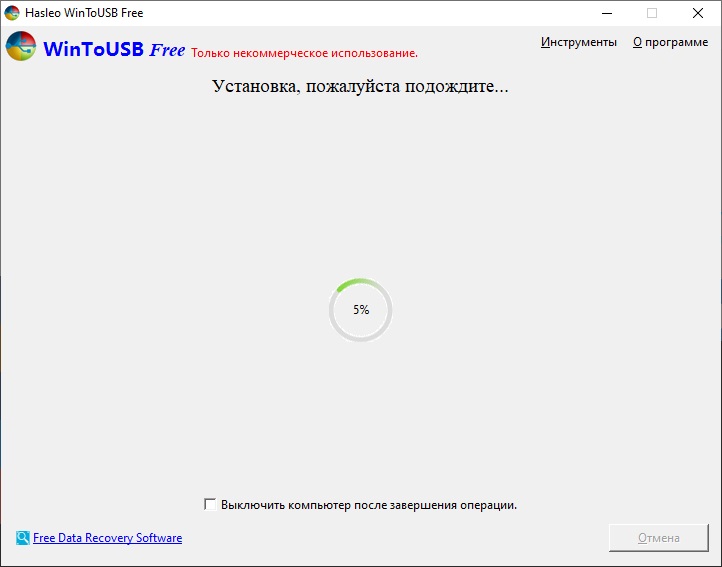The height and width of the screenshot is (567, 722).
Task: Click the WinToUSB globe logo
Action: 21,46
